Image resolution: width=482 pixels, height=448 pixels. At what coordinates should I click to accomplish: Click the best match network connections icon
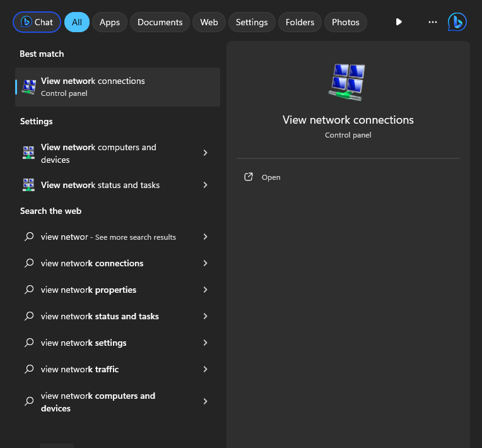[x=29, y=87]
